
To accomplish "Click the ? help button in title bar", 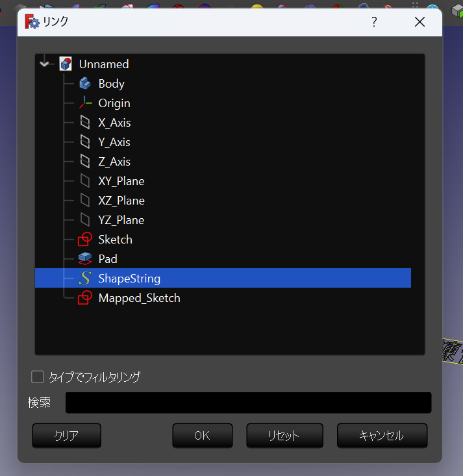I will click(x=374, y=22).
